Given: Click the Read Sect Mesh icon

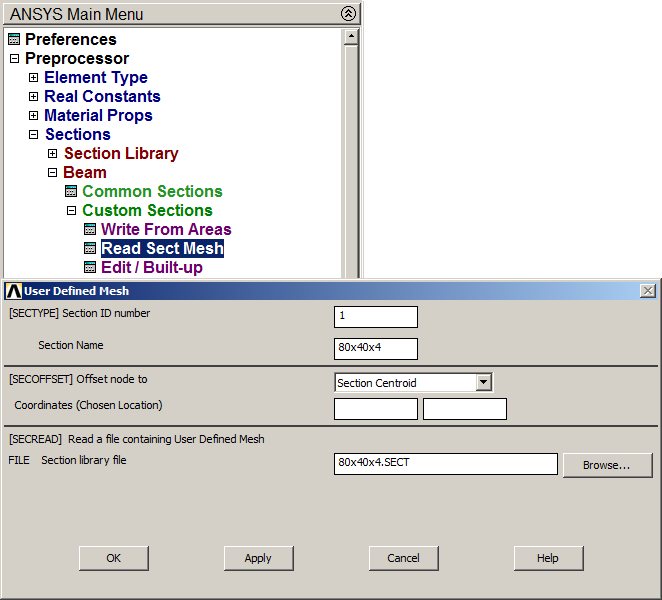Looking at the screenshot, I should (x=90, y=249).
